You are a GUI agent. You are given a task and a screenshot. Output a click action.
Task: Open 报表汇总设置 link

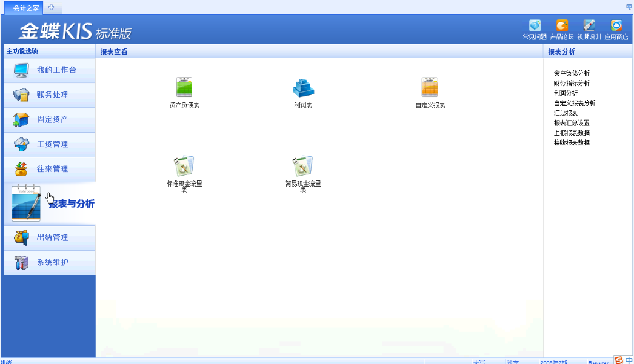point(572,122)
